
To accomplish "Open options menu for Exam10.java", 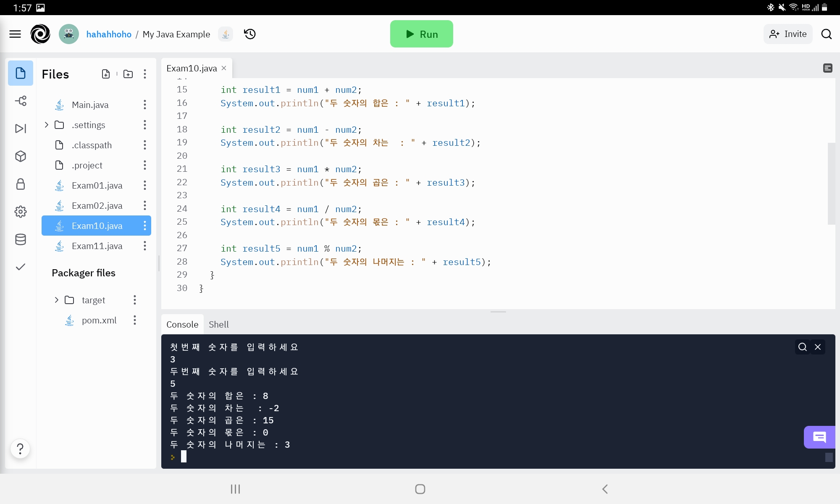I will (145, 226).
